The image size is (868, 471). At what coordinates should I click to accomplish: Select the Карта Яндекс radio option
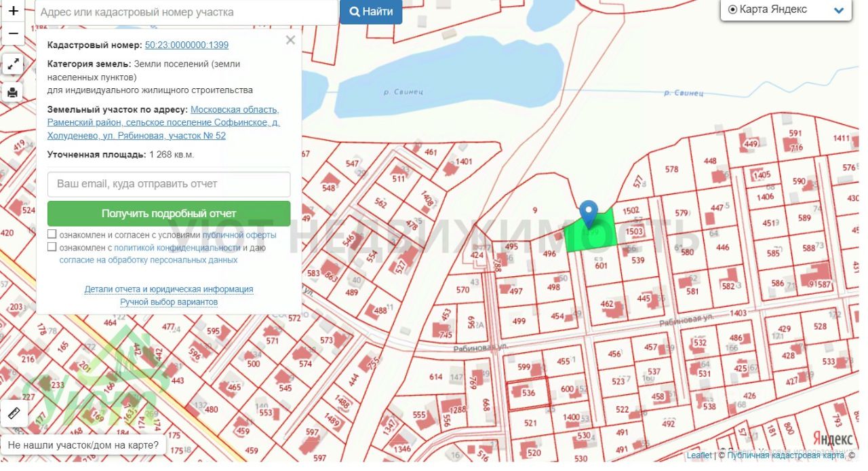[732, 10]
